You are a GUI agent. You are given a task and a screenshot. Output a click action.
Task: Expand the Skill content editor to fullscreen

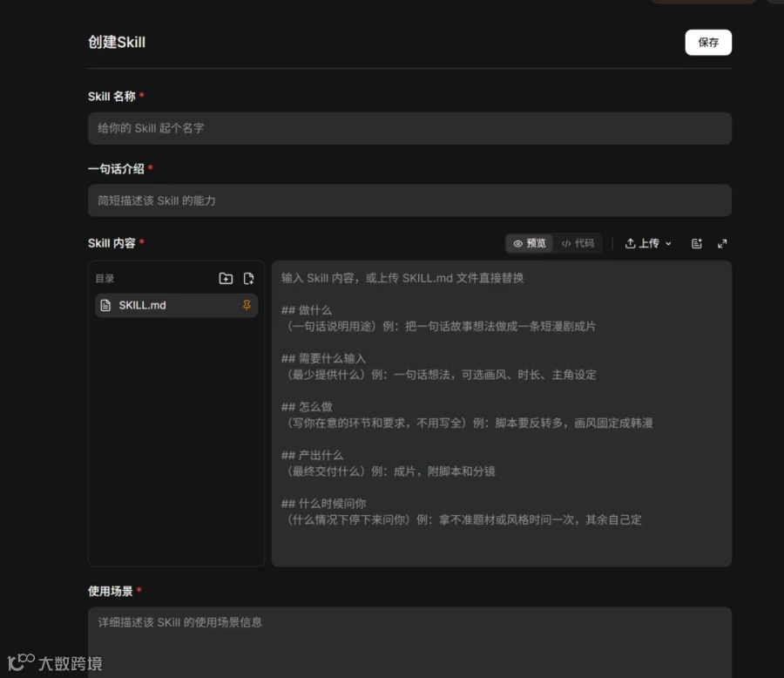(722, 244)
